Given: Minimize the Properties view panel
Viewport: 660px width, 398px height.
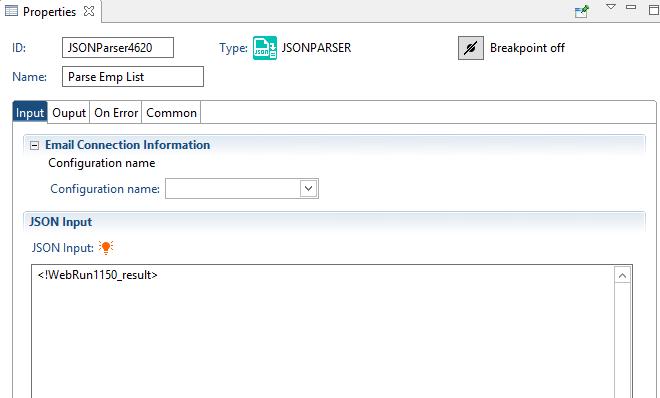Looking at the screenshot, I should (x=631, y=7).
